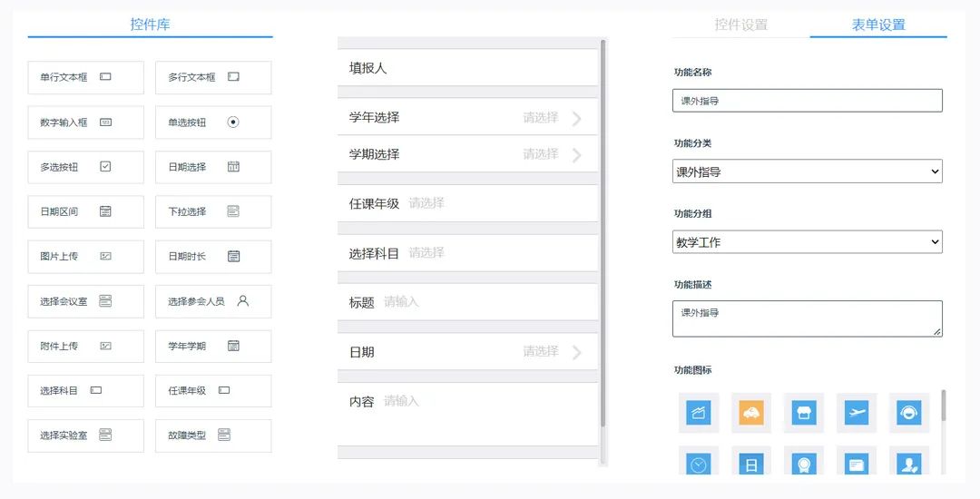Pick the award ribbon function icon
Screen dimensions: 980x499
(804, 462)
